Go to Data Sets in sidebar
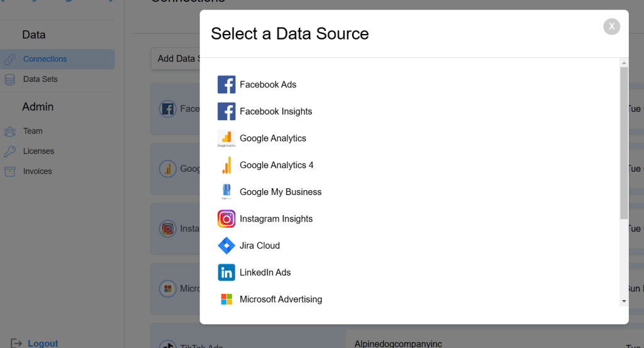The height and width of the screenshot is (348, 644). 40,79
